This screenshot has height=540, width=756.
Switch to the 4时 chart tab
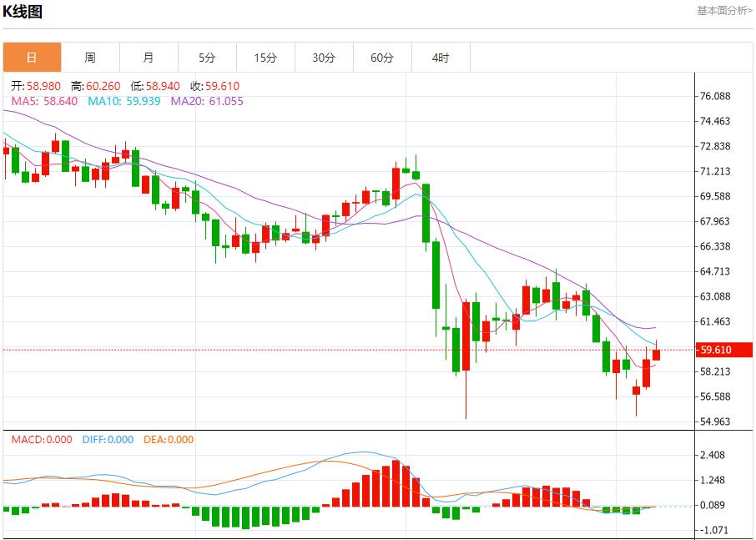pos(441,58)
